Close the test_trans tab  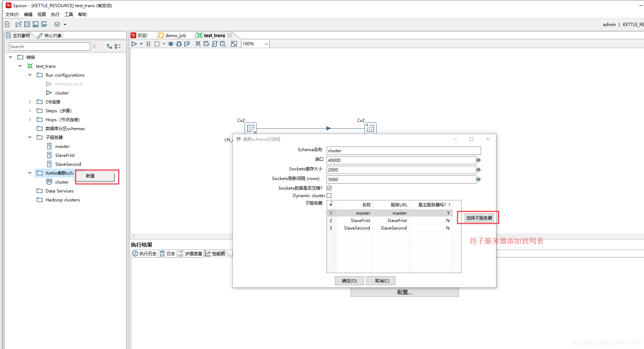(230, 35)
